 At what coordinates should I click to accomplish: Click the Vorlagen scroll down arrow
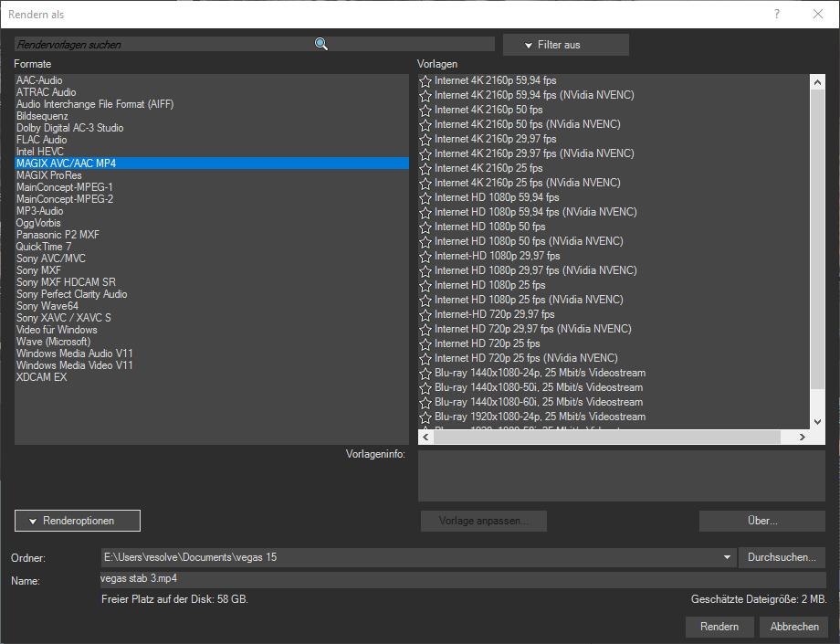(x=817, y=422)
